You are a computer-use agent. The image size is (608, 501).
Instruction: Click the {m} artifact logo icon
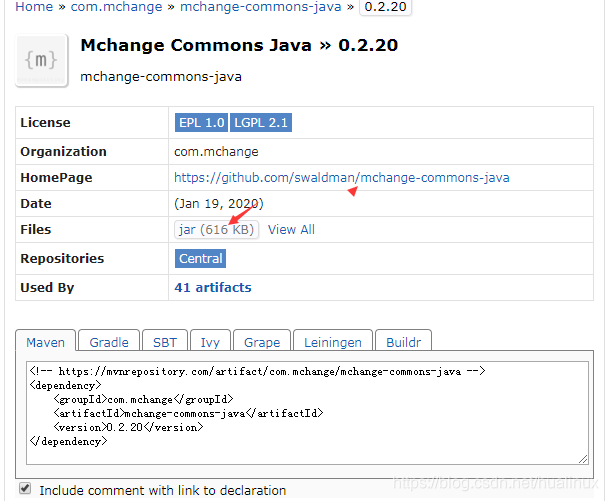pos(41,60)
